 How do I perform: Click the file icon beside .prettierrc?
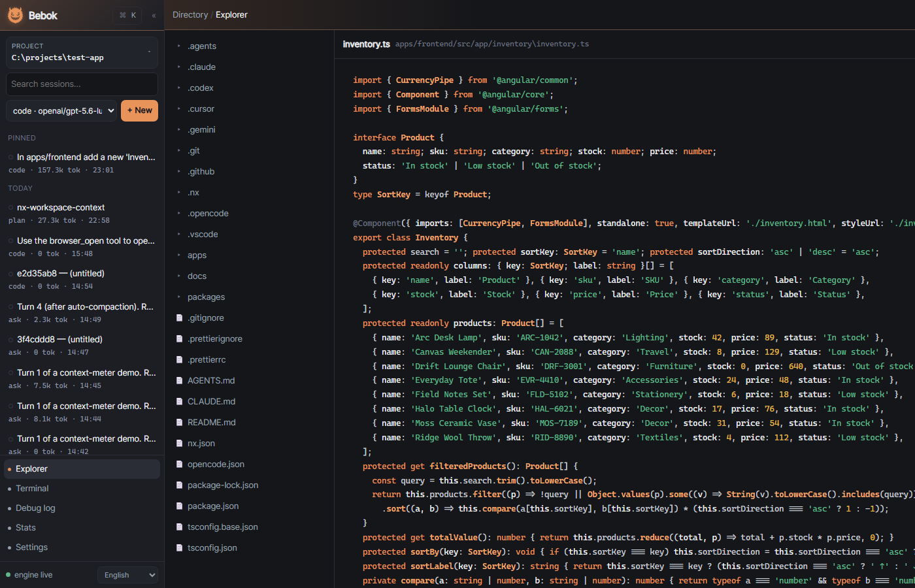(x=179, y=360)
